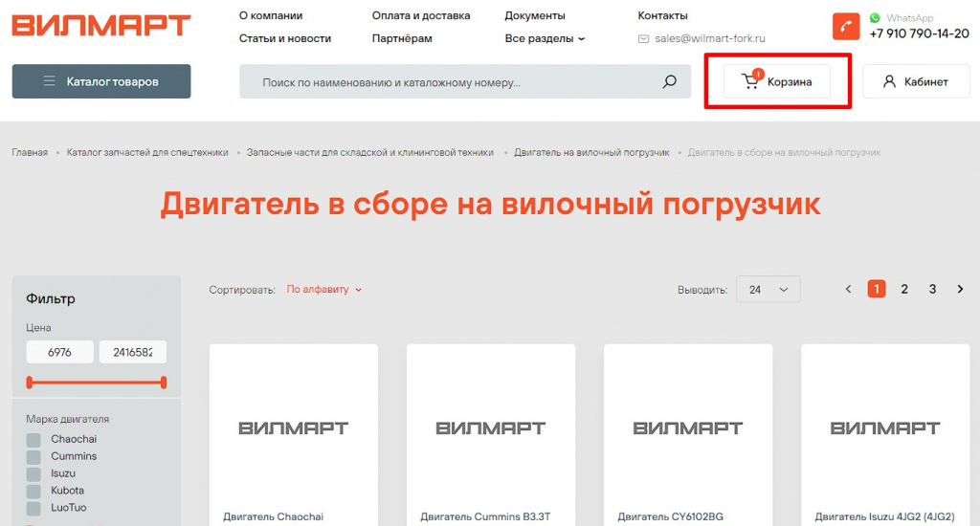The image size is (980, 526).
Task: Open the О компании menu item
Action: [x=271, y=15]
